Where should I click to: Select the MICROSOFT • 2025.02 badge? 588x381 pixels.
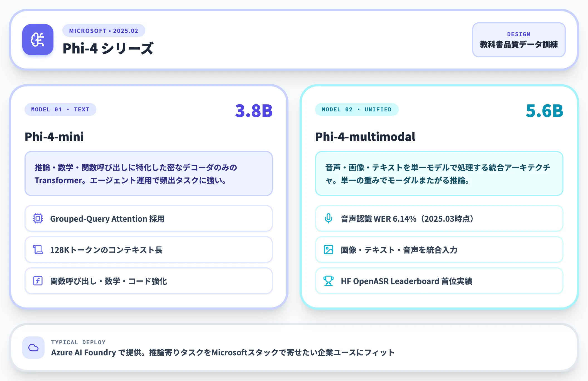point(104,31)
